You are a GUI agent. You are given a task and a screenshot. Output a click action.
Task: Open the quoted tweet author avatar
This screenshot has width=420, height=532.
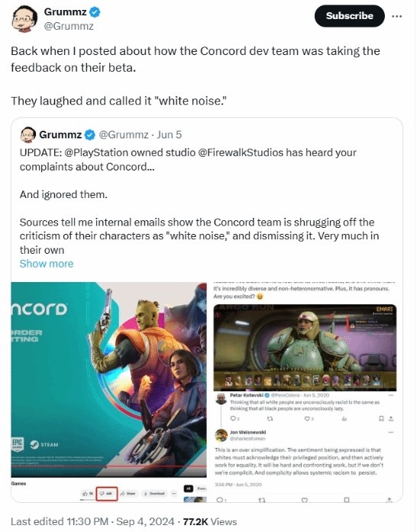[x=28, y=135]
